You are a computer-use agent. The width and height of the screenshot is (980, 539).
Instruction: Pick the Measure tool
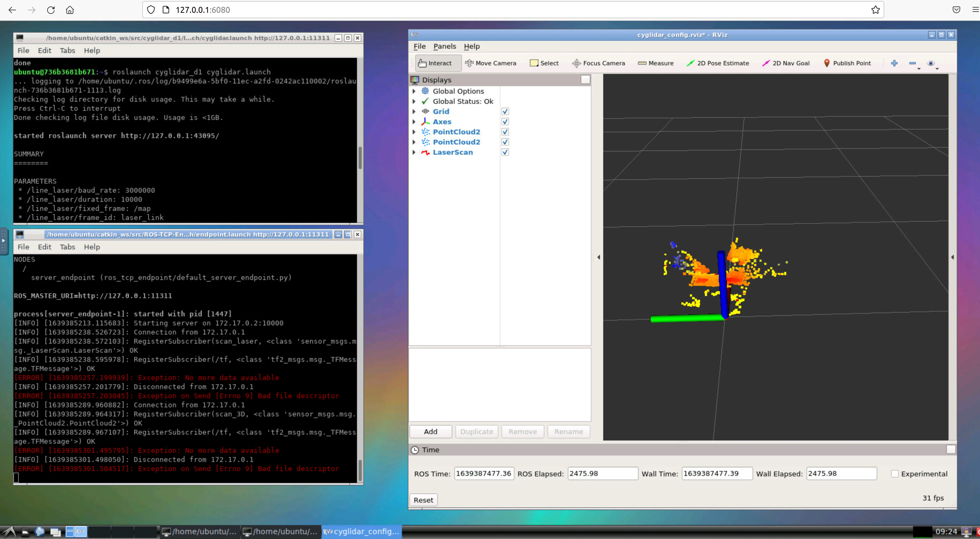[x=655, y=63]
